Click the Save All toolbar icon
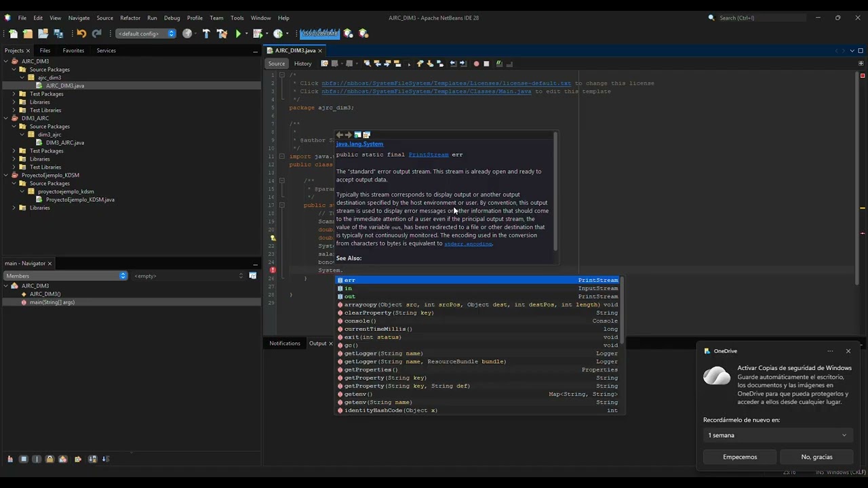The width and height of the screenshot is (868, 488). 58,33
